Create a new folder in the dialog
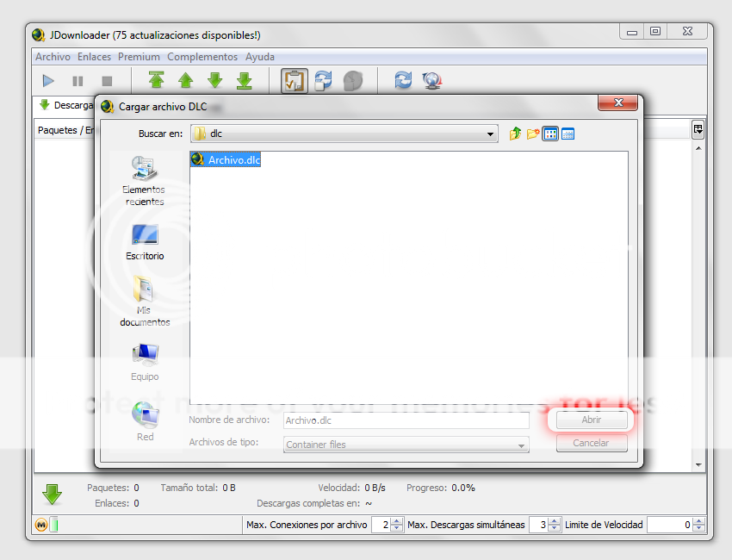The width and height of the screenshot is (732, 560). pos(533,134)
